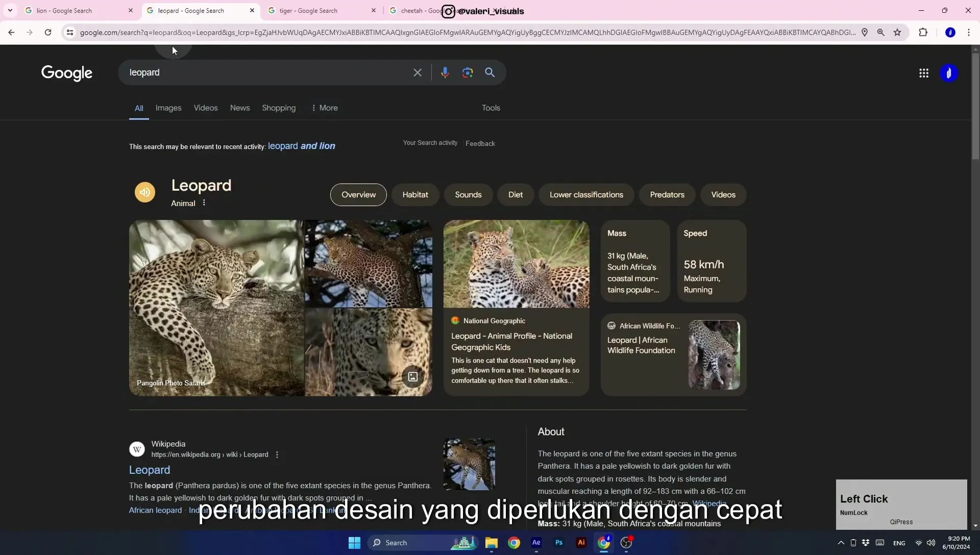Click the Tools button

click(491, 108)
